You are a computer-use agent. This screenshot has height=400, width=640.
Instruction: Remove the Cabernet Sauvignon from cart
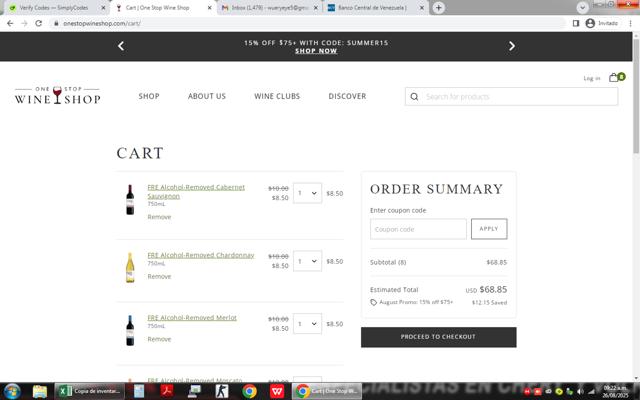159,217
